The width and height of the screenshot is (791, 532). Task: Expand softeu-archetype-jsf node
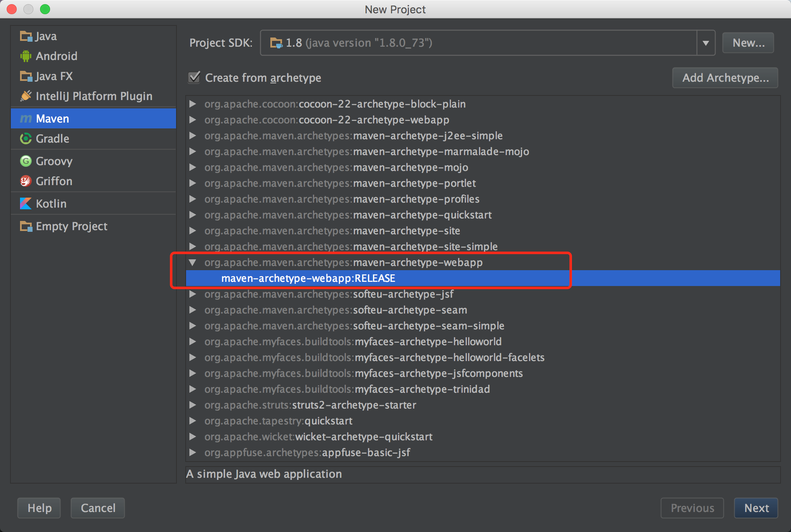(x=192, y=294)
